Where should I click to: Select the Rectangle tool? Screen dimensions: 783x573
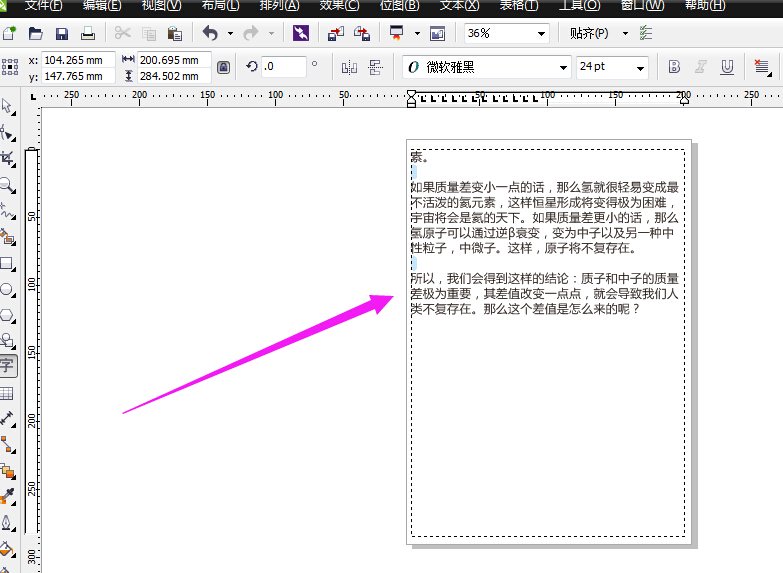pyautogui.click(x=6, y=264)
